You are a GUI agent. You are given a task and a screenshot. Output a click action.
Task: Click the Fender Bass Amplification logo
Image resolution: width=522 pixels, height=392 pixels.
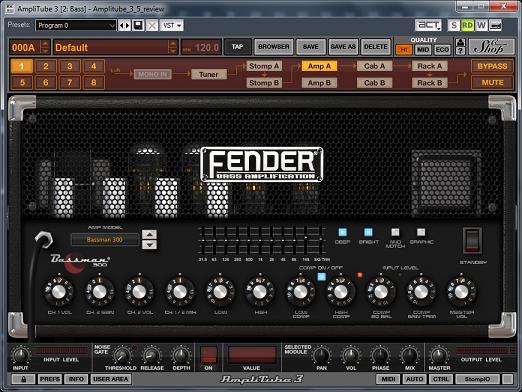pyautogui.click(x=262, y=165)
